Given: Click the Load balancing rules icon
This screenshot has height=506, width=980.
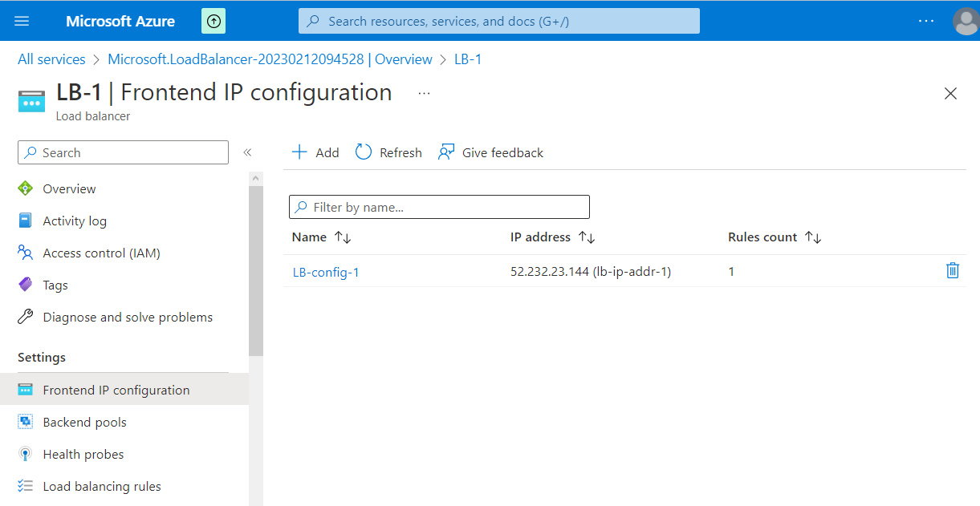Looking at the screenshot, I should [26, 486].
